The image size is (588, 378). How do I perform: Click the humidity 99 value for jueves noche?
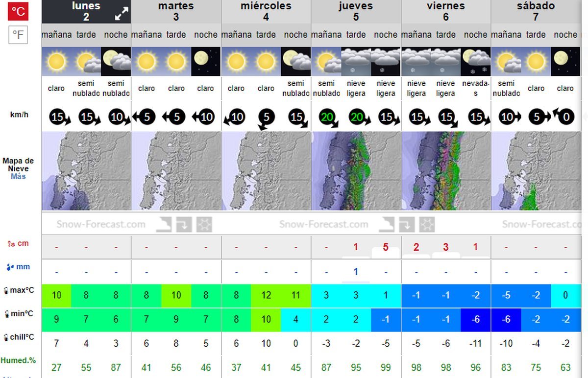[386, 367]
